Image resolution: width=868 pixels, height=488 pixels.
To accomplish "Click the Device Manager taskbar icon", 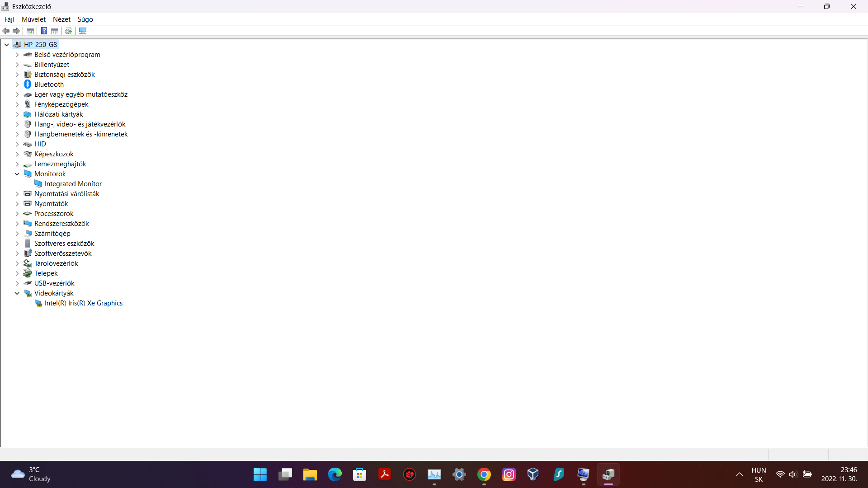I will coord(608,474).
